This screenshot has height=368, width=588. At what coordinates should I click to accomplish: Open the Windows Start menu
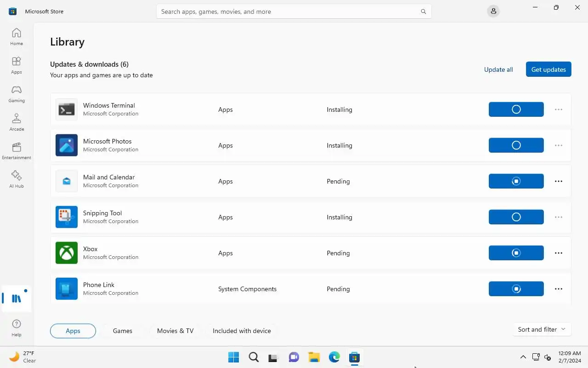tap(233, 357)
